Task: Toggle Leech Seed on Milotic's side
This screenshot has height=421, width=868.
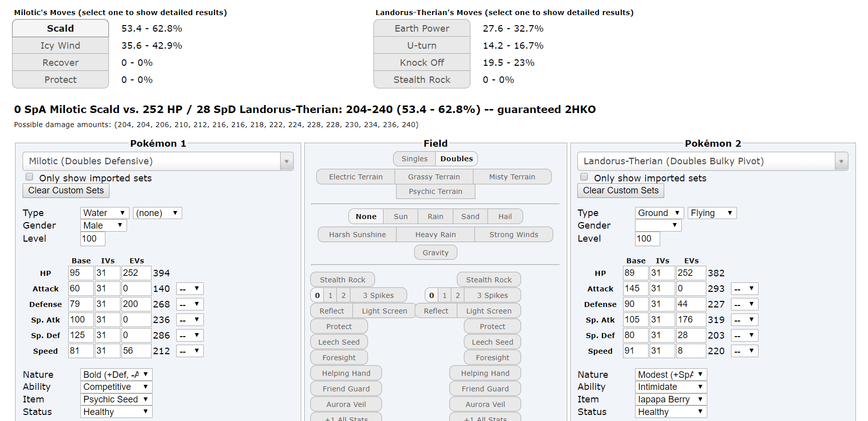Action: click(x=339, y=342)
